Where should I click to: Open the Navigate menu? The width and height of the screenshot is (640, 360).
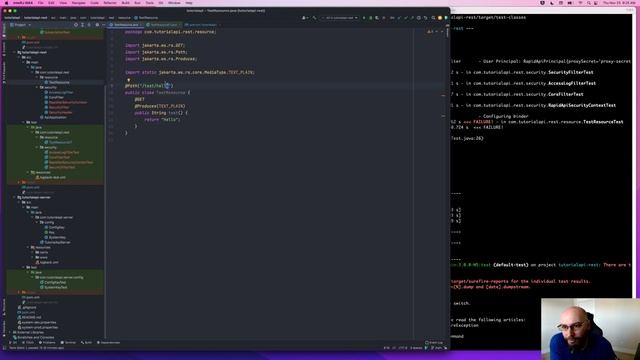pos(78,3)
